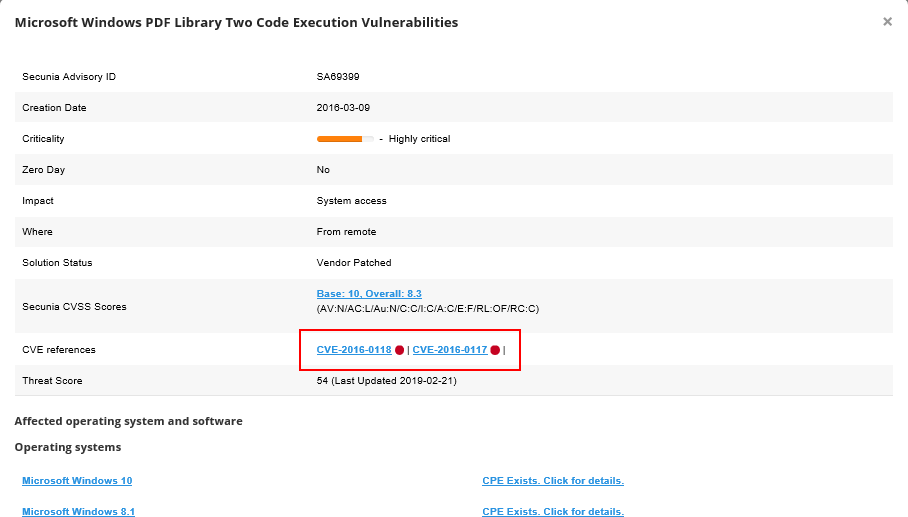Click the Highly critical label
Screen dimensions: 908x517
coord(419,139)
